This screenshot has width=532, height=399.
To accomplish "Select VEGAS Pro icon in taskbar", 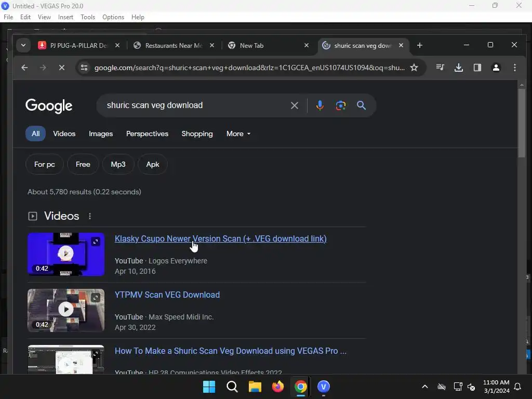I will (324, 387).
